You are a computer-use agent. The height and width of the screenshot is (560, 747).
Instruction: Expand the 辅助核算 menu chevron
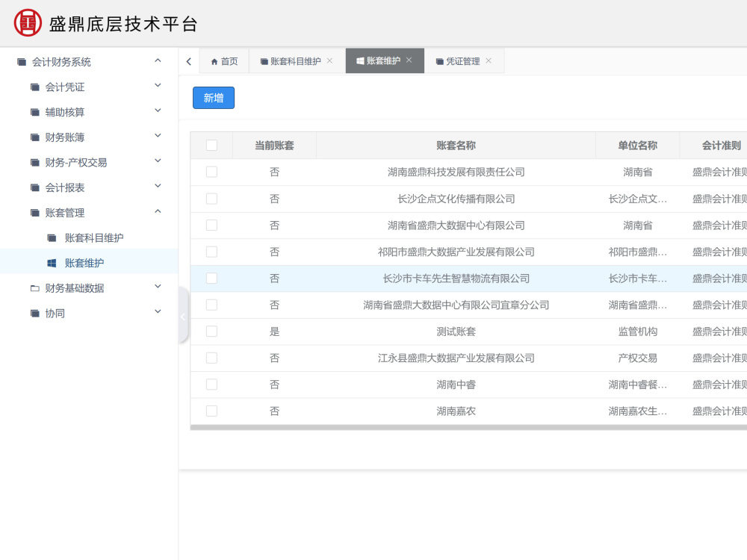coord(158,111)
